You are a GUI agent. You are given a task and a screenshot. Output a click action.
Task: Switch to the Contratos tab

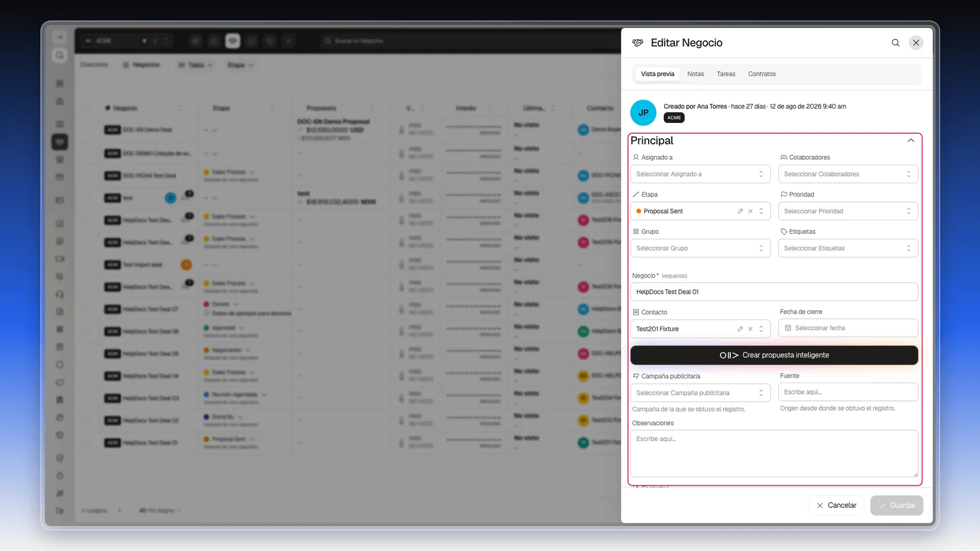point(762,74)
